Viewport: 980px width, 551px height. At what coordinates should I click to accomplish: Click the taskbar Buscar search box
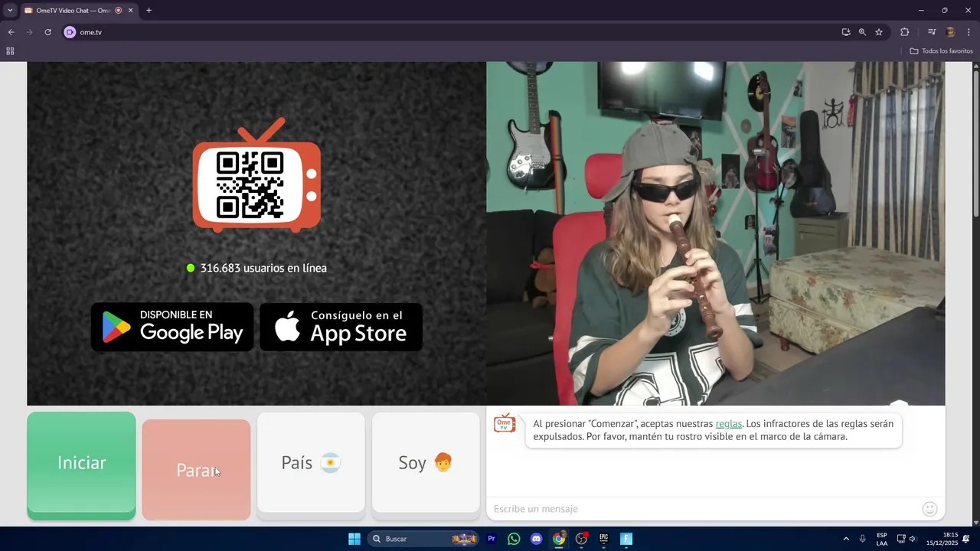[x=423, y=539]
